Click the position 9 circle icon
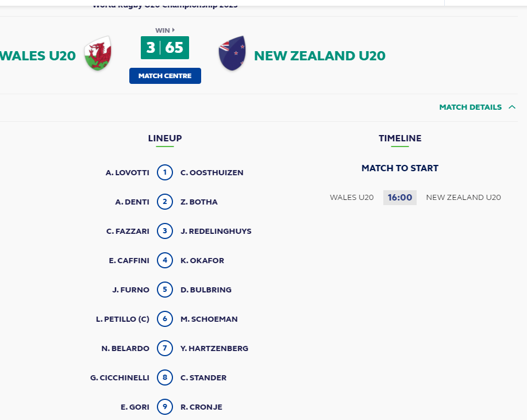This screenshot has height=420, width=527. pos(165,407)
